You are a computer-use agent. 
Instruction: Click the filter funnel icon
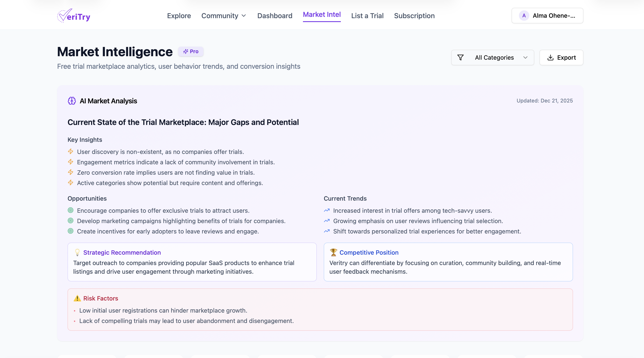pos(460,58)
